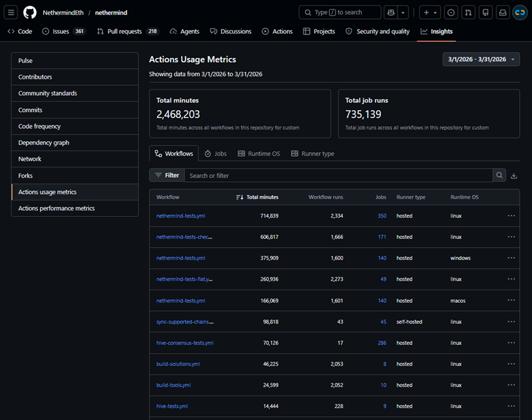This screenshot has width=532, height=420.
Task: Open the hamburger navigation menu
Action: 11,12
